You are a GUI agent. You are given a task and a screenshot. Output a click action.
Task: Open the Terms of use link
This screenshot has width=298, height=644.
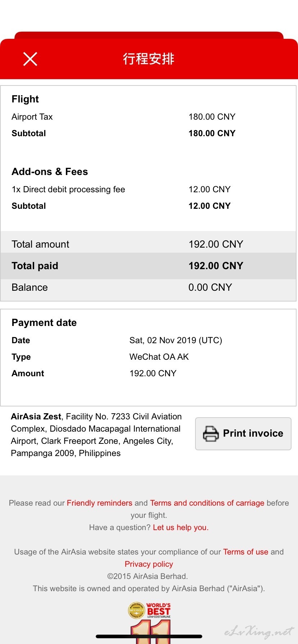point(246,552)
